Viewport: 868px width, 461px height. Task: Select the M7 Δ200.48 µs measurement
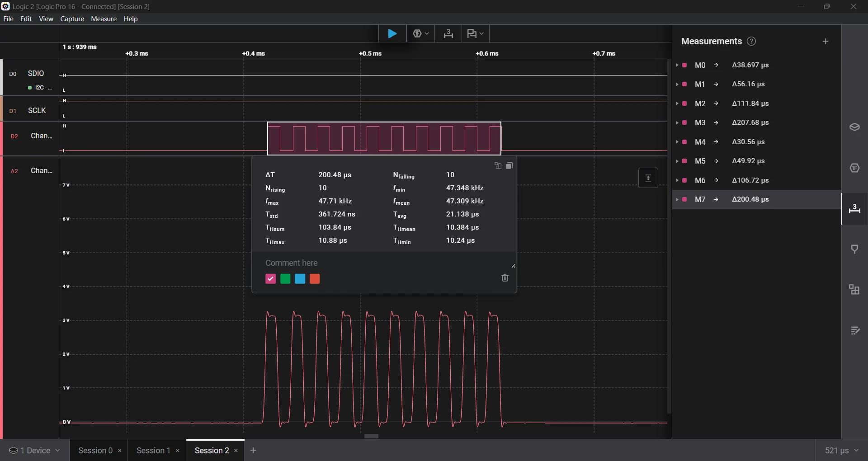coord(750,199)
